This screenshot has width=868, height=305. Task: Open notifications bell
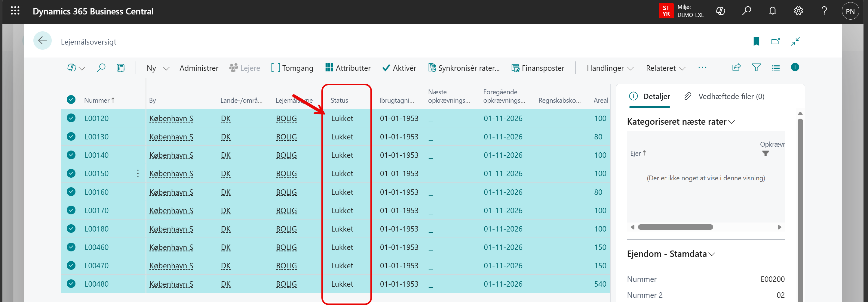click(x=772, y=11)
